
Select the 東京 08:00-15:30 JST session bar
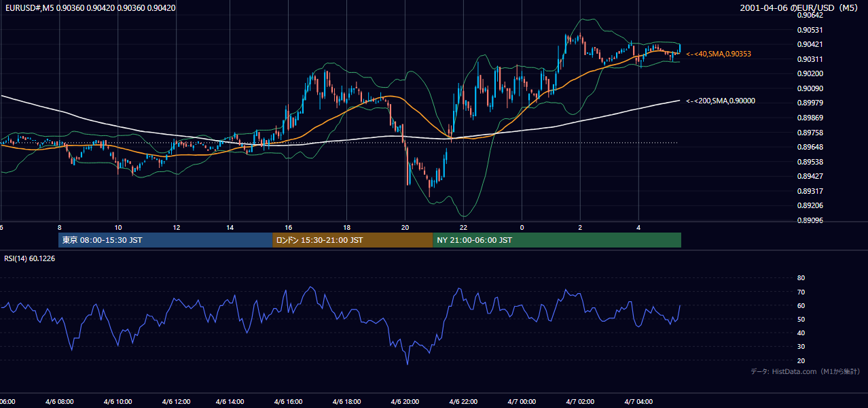pyautogui.click(x=166, y=240)
